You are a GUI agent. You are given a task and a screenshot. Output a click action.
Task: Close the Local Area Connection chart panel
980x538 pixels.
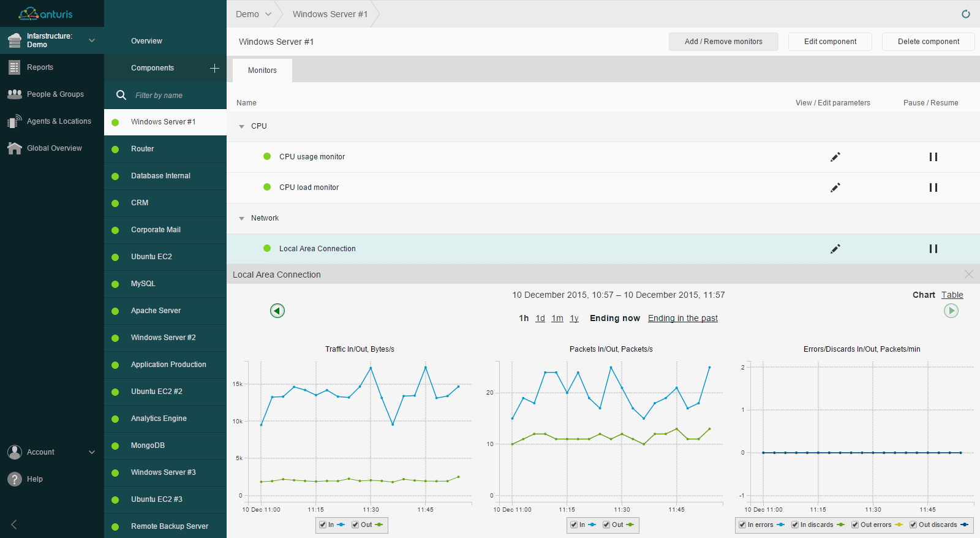point(968,274)
